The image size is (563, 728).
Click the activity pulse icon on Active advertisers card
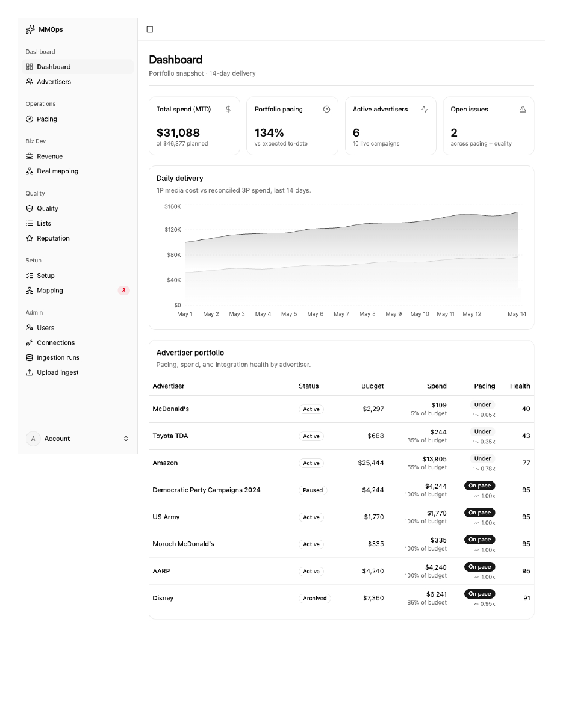coord(425,110)
